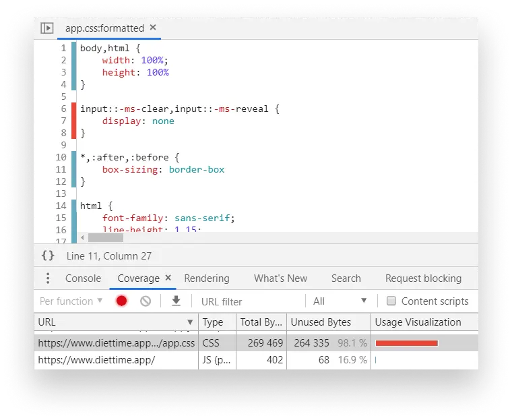This screenshot has height=420, width=512.
Task: Click the 'body,html {' selector line
Action: coord(110,49)
